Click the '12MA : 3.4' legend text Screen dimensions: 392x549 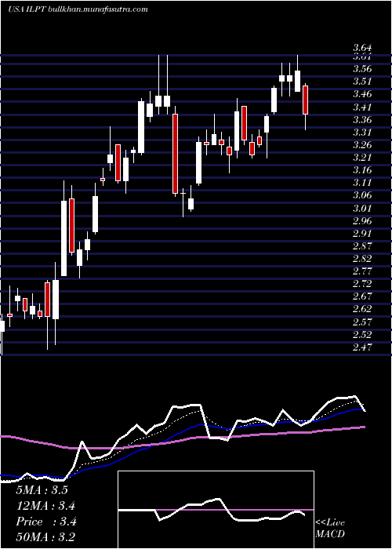pyautogui.click(x=45, y=506)
